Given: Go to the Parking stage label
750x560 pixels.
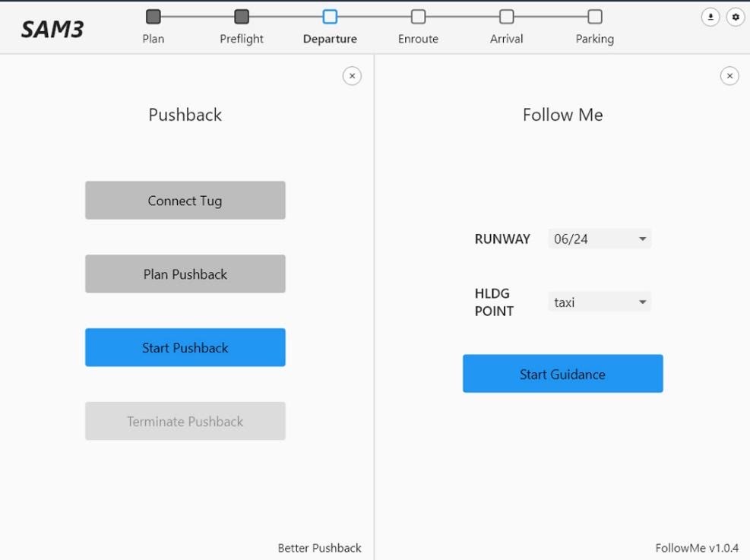Looking at the screenshot, I should [x=594, y=40].
